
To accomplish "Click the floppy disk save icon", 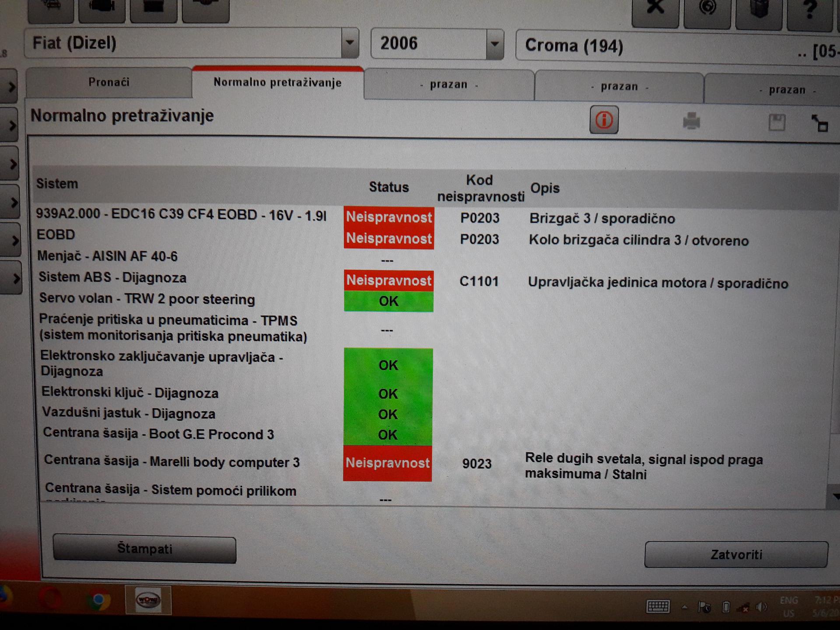I will click(x=777, y=122).
